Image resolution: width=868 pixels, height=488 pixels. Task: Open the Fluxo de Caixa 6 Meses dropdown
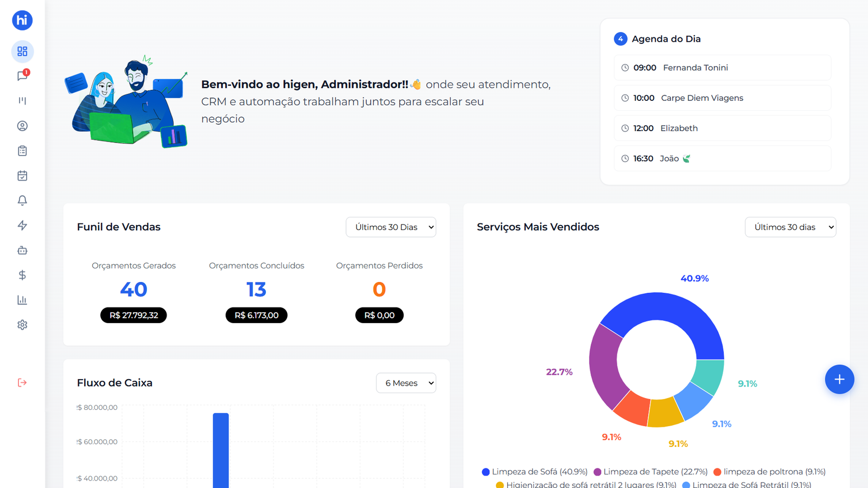[x=406, y=383]
